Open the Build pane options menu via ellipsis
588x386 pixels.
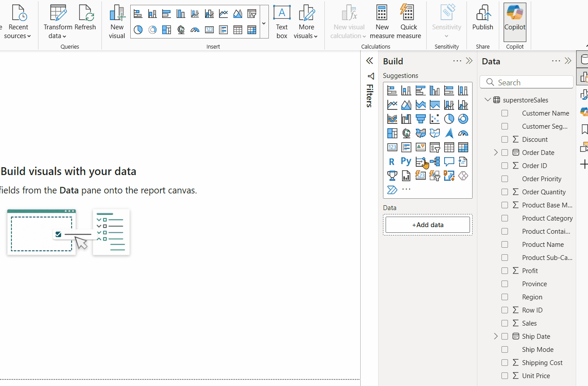457,61
